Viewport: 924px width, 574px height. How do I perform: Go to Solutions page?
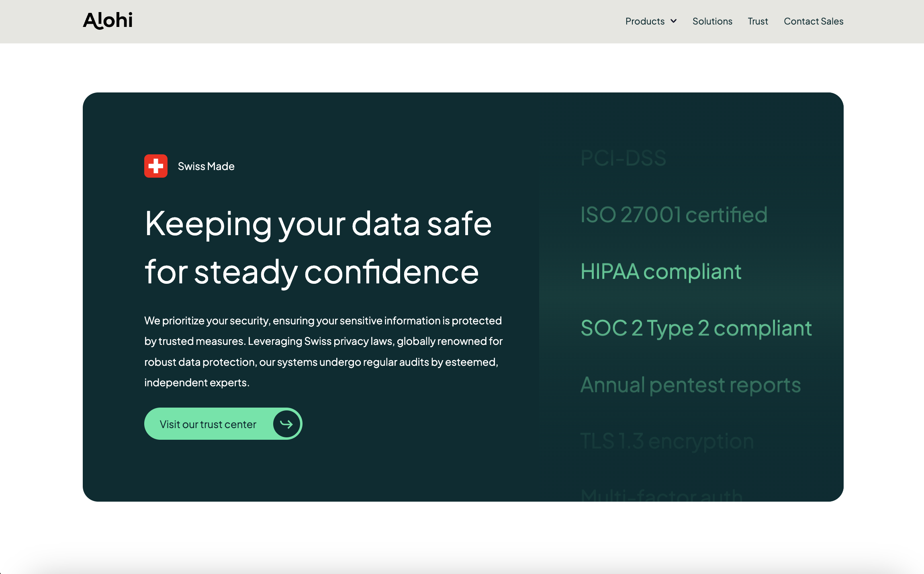point(712,21)
